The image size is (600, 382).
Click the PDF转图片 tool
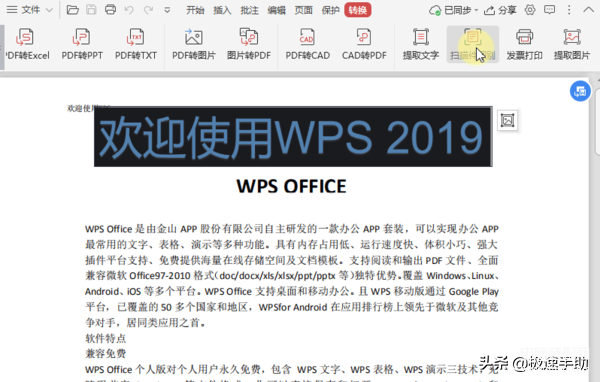click(194, 44)
